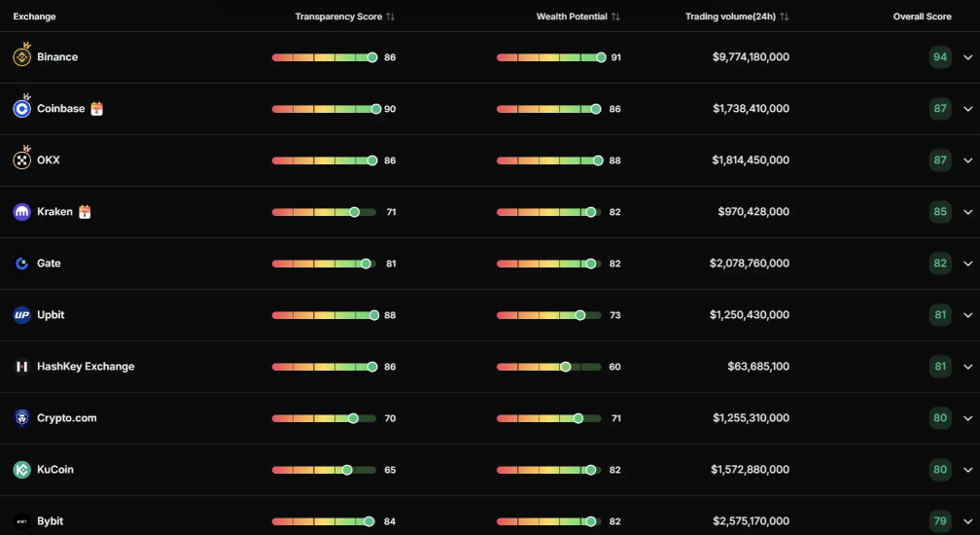This screenshot has height=535, width=980.
Task: Click the calendar icon beside Kraken
Action: click(x=85, y=212)
